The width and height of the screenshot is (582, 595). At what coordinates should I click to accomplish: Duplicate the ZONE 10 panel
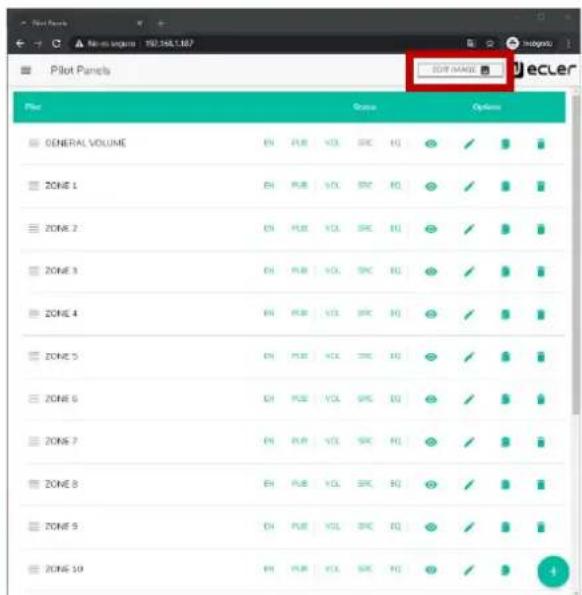click(505, 570)
